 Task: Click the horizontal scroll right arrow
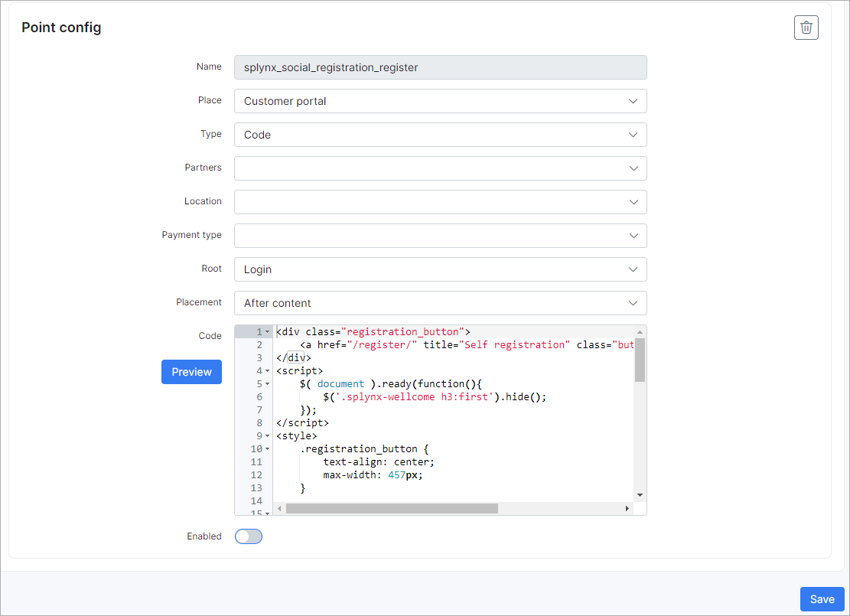627,508
